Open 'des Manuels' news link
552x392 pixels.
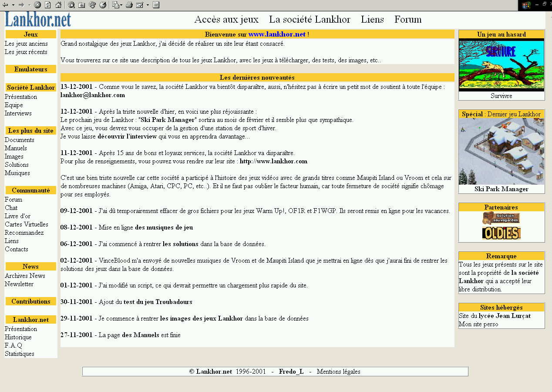(141, 335)
